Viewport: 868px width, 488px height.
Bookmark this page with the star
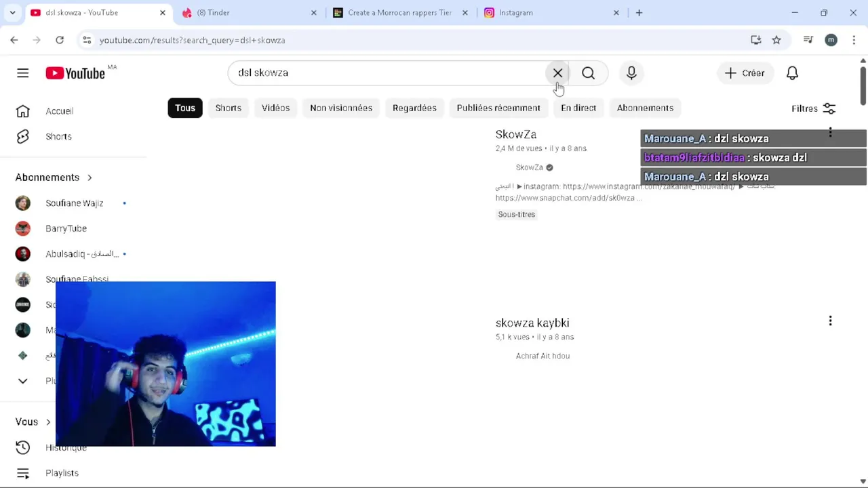click(776, 40)
